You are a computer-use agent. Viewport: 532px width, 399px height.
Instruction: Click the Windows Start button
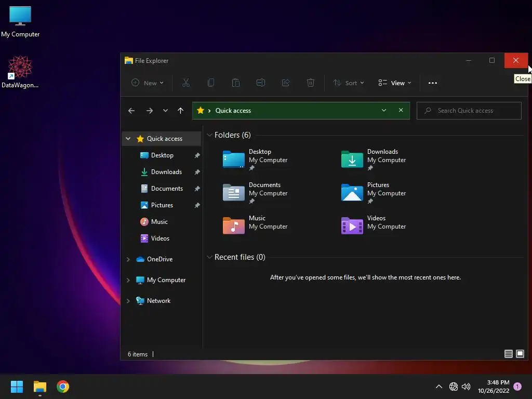17,387
